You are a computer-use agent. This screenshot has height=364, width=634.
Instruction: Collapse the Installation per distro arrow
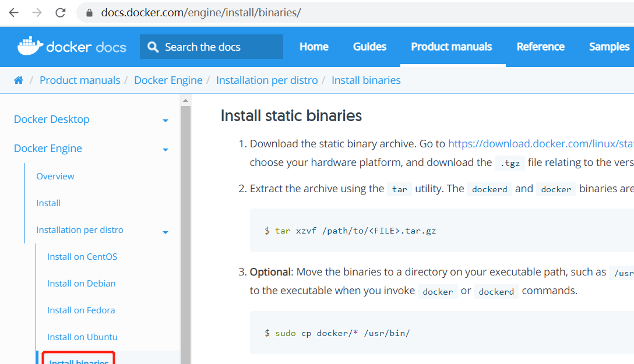(x=165, y=232)
